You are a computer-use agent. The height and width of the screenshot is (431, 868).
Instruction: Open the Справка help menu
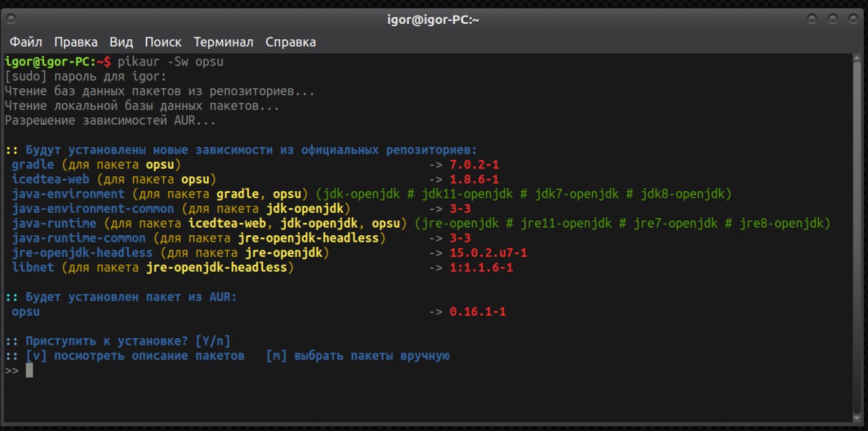click(x=290, y=42)
